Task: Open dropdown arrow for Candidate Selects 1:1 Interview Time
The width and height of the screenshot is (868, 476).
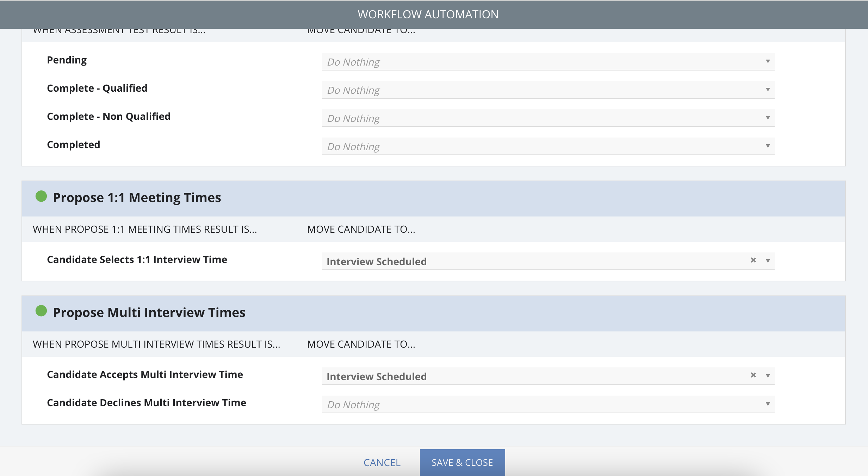Action: (768, 261)
